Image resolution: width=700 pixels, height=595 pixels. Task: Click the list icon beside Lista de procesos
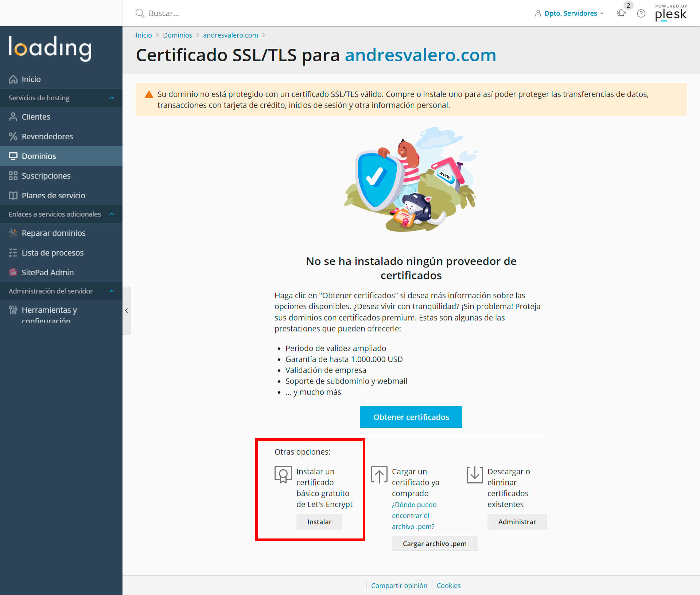(x=13, y=253)
